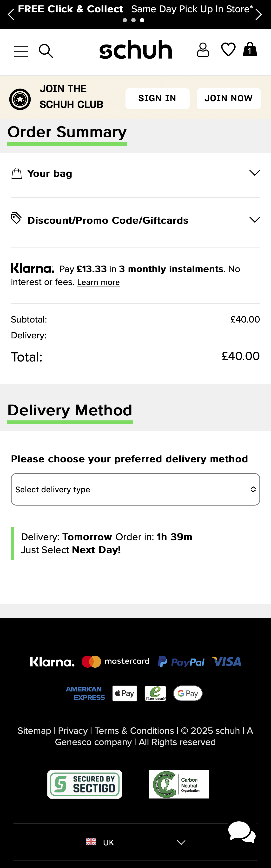Advance to next promo banner
The image size is (271, 868).
[x=258, y=14]
